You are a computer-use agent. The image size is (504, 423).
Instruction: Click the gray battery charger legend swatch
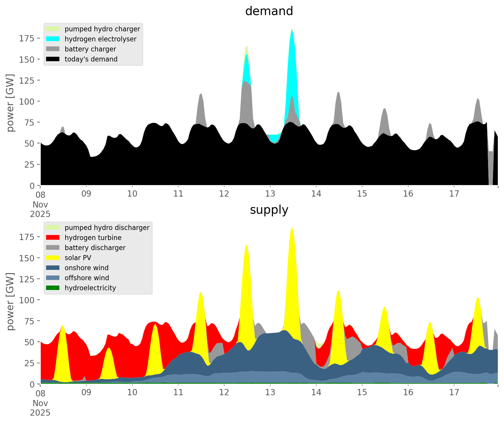pos(53,49)
